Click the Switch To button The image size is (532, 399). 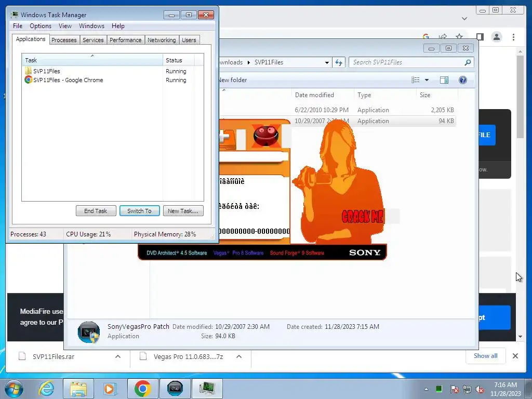coord(139,211)
